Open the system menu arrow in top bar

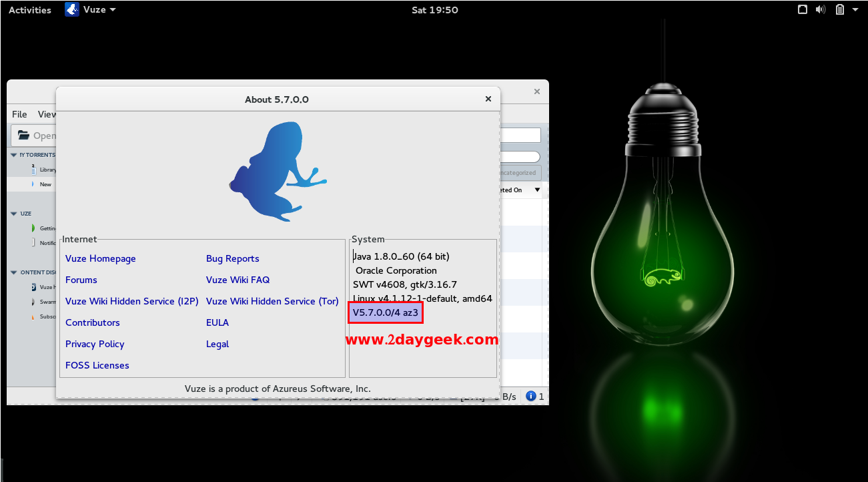(855, 10)
